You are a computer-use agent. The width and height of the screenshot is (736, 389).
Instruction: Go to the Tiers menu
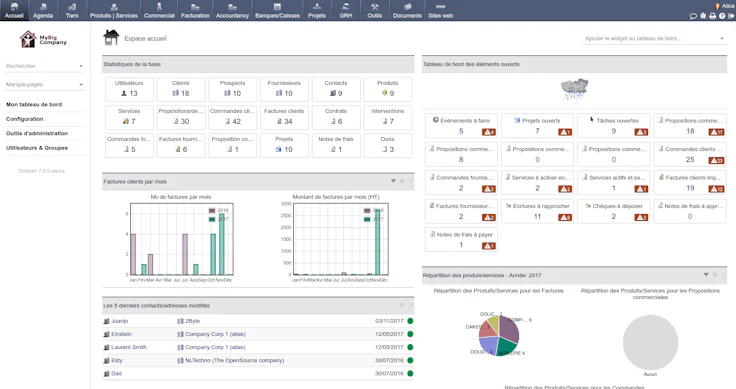pos(72,10)
